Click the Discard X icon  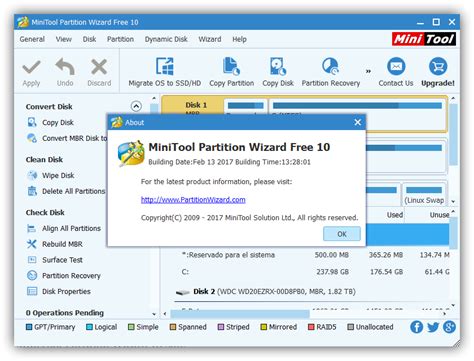click(x=99, y=67)
